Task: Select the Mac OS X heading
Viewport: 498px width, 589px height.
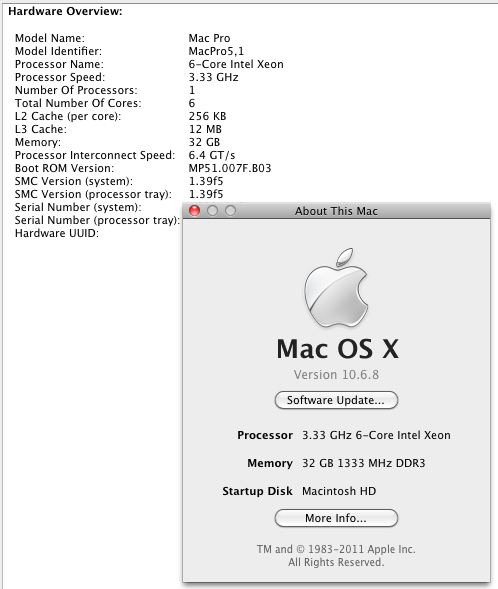Action: click(x=337, y=349)
